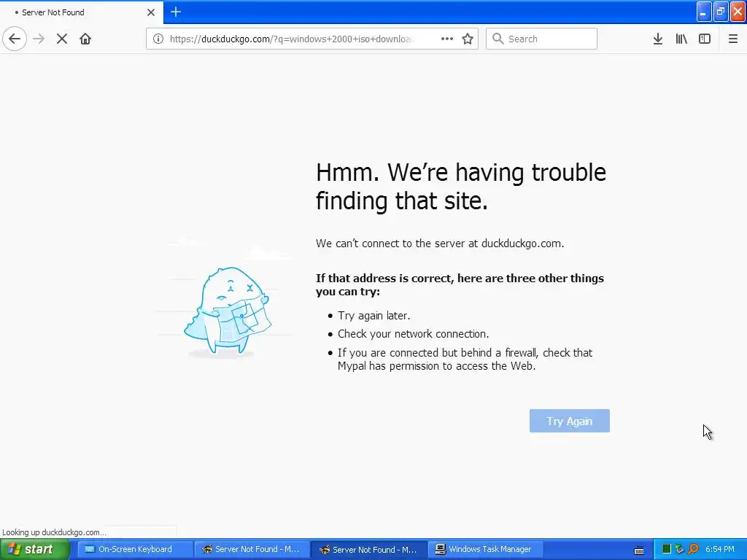Stop loading the page
The image size is (747, 560).
(x=62, y=39)
